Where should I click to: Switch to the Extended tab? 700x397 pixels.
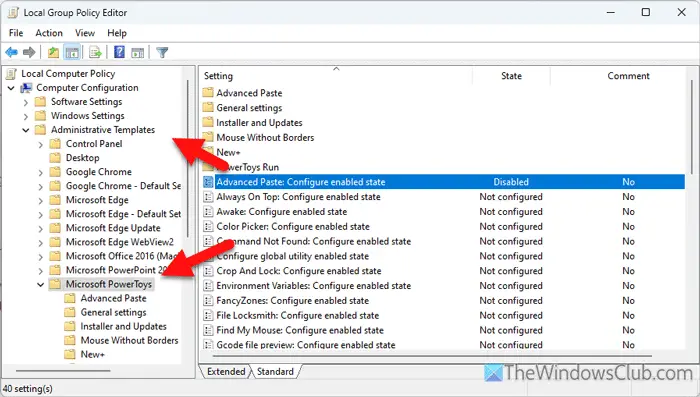click(225, 372)
